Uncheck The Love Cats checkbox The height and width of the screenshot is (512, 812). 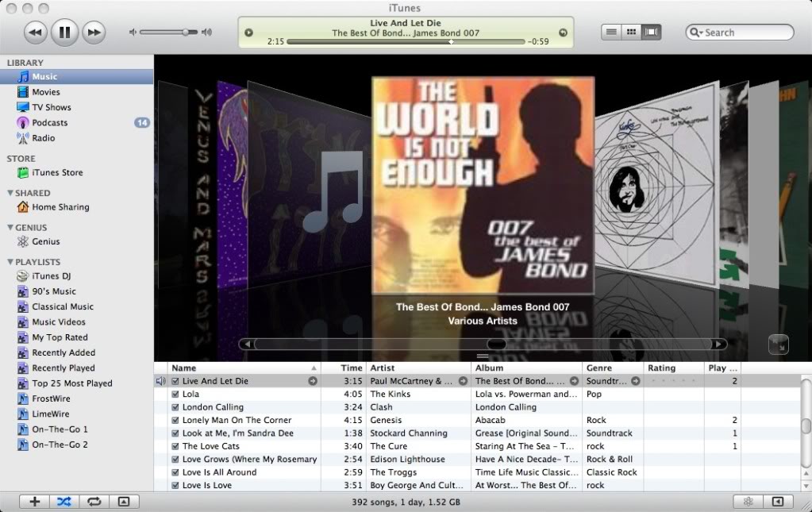pos(175,446)
